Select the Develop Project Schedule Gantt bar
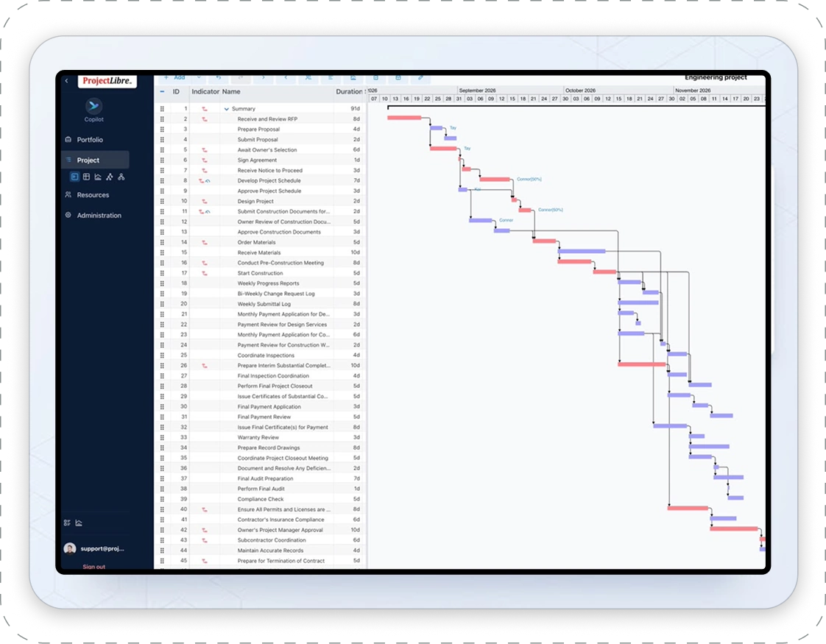The image size is (826, 644). coord(495,180)
